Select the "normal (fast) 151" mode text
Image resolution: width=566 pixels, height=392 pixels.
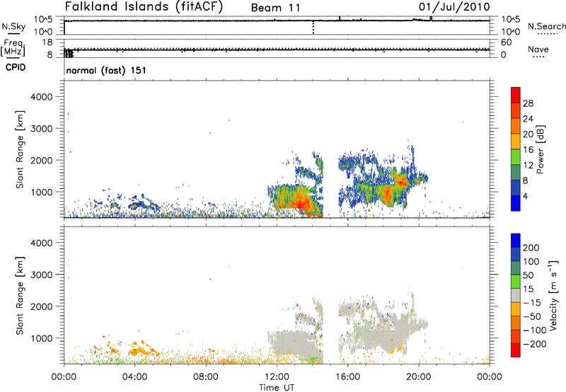pyautogui.click(x=106, y=70)
